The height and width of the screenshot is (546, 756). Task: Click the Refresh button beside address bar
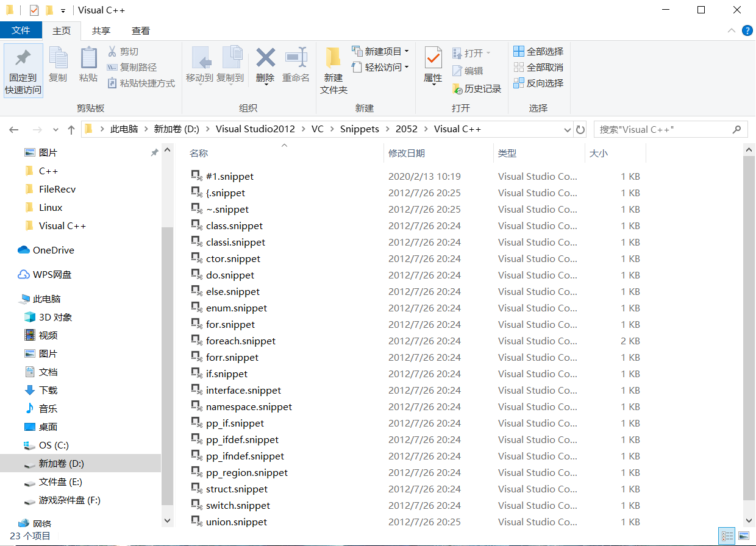coord(580,130)
